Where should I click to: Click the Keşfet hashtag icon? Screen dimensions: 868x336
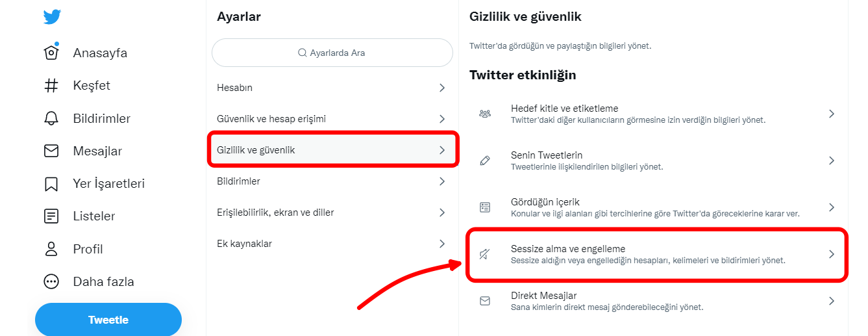[x=51, y=85]
